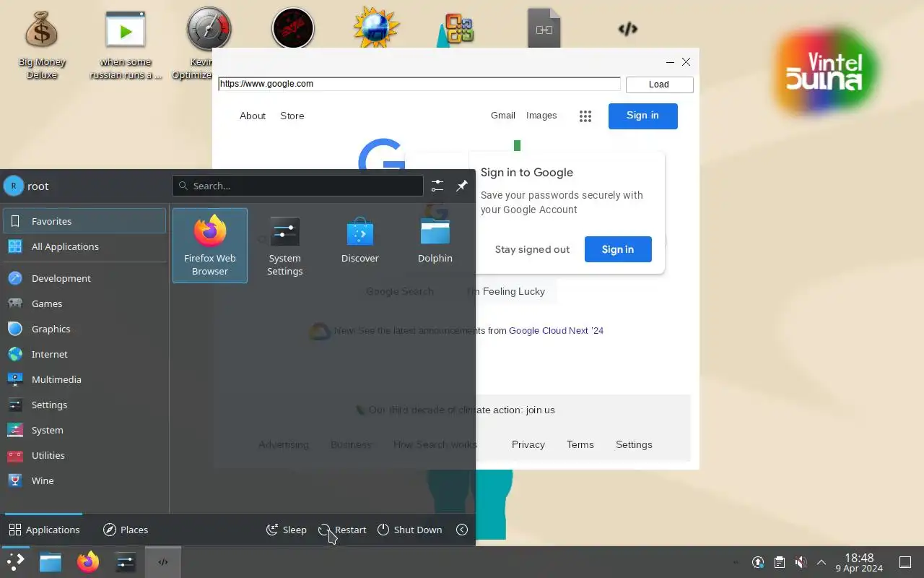Click the KDE application launcher taskbar button
The width and height of the screenshot is (924, 578).
pos(16,562)
